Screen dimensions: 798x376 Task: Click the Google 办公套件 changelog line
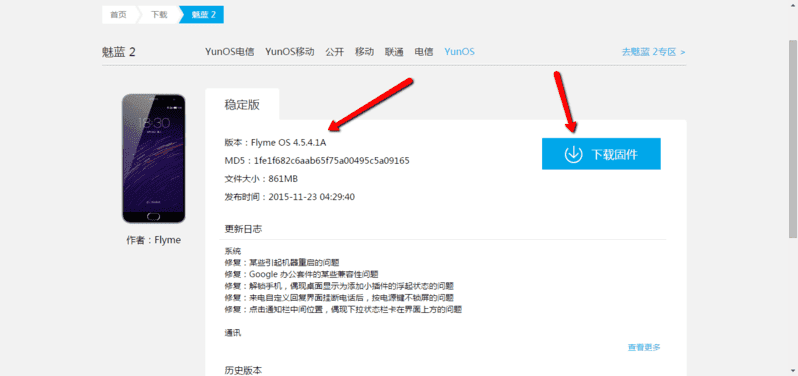301,274
